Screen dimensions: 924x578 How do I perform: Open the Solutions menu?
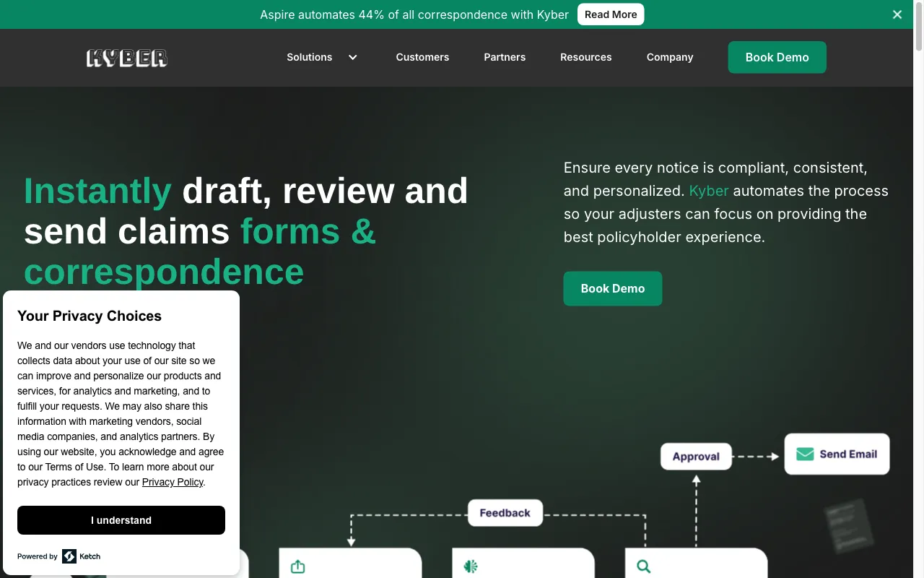click(309, 57)
